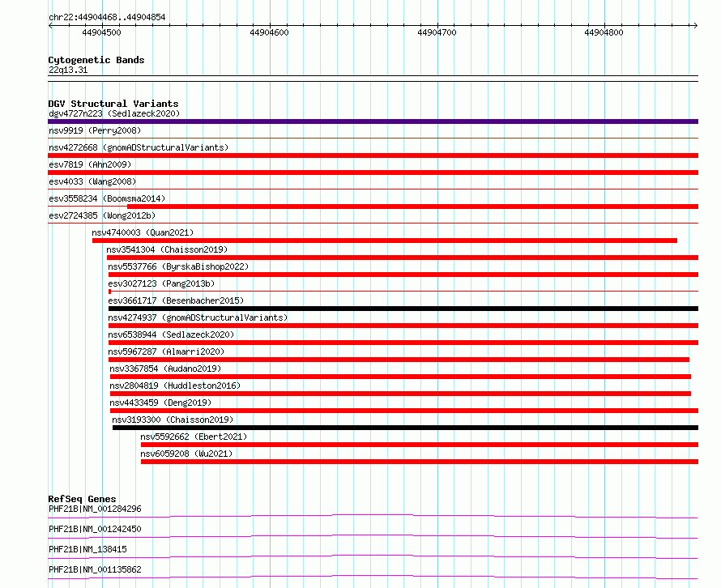This screenshot has width=721, height=588.
Task: Click the Cytogenetic Bands track title
Action: click(x=96, y=60)
